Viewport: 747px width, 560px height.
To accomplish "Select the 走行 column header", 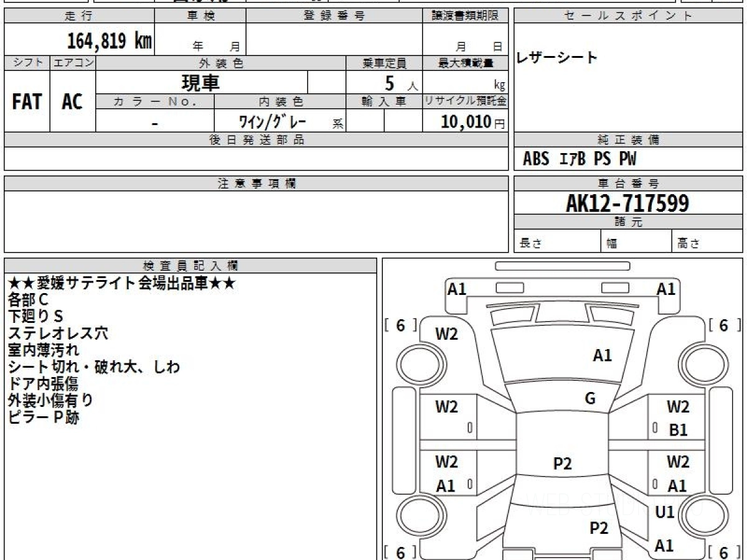I will 78,16.
